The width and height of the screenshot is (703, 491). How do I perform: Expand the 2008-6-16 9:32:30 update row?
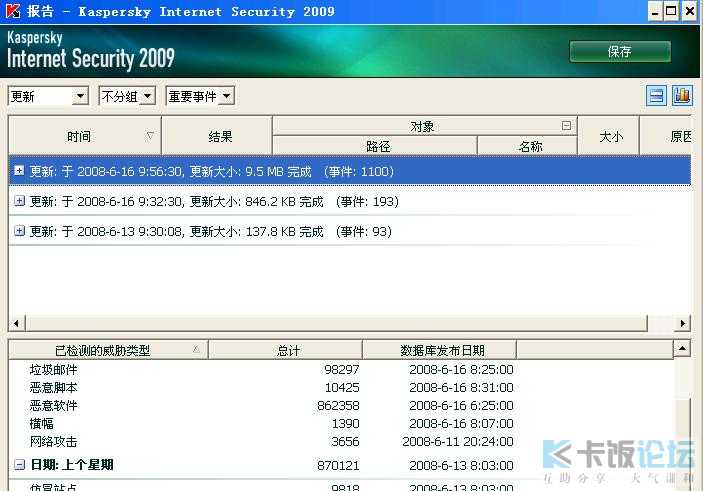click(19, 200)
